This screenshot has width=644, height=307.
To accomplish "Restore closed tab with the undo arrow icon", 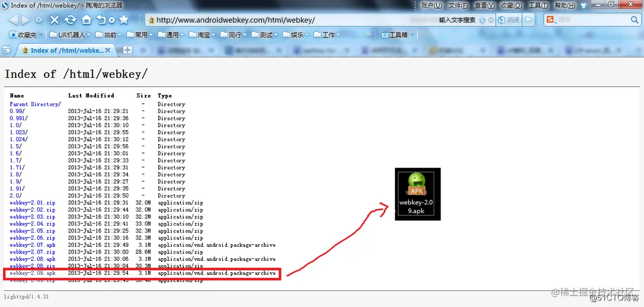I will click(x=101, y=20).
